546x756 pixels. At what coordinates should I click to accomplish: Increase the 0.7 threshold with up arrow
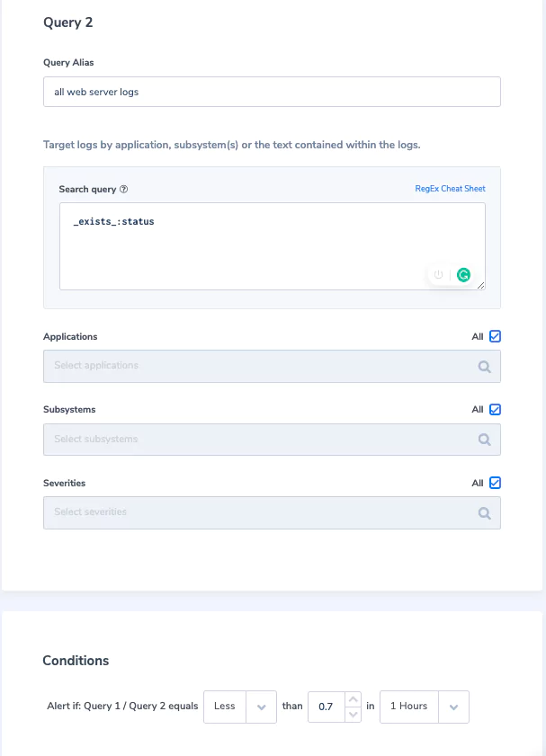[x=354, y=699]
